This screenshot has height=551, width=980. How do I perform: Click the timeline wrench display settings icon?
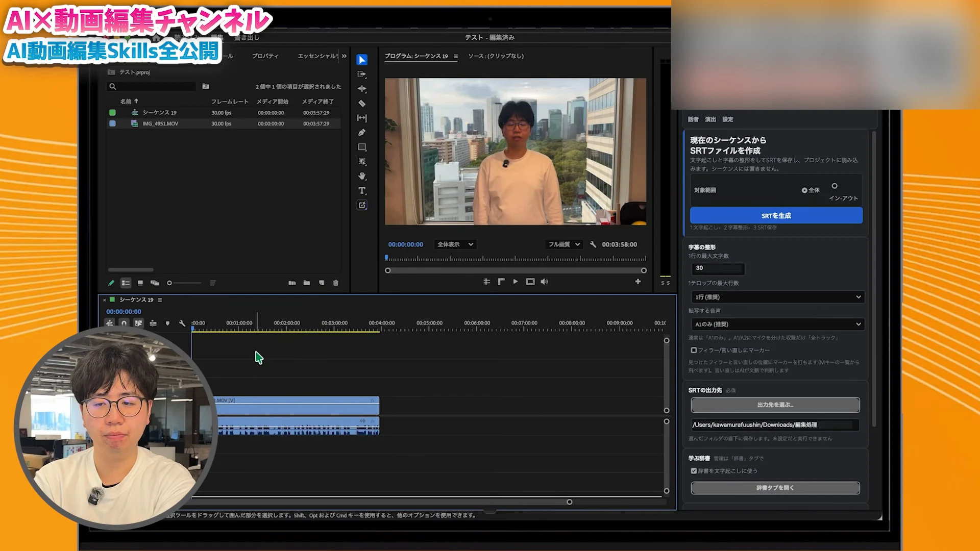coord(182,323)
